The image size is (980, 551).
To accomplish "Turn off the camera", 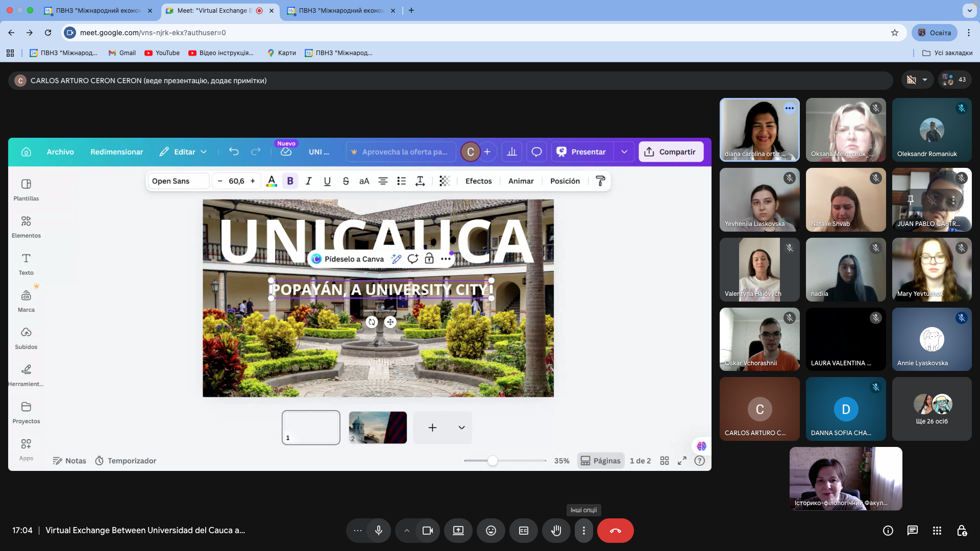I will pos(427,531).
